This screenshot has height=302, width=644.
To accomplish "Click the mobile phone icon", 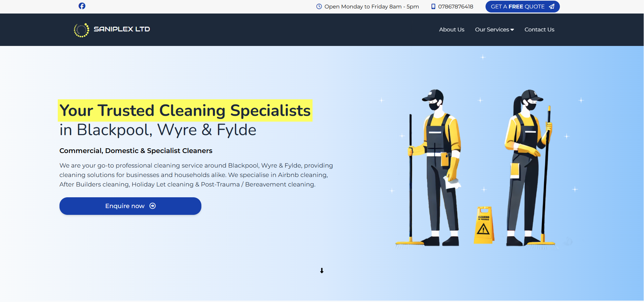I will coord(433,6).
